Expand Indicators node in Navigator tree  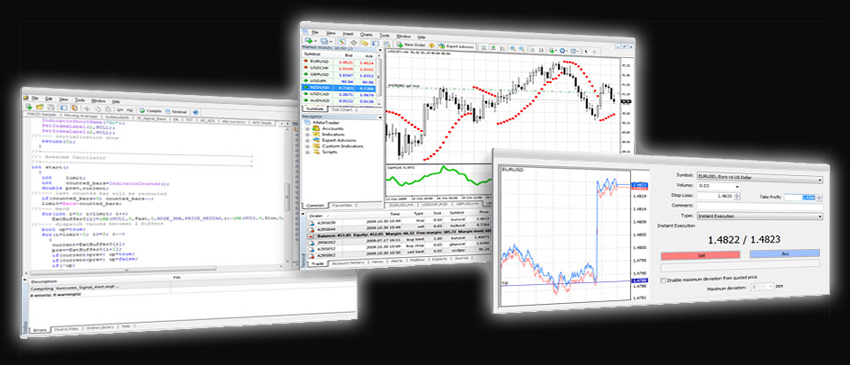point(307,135)
